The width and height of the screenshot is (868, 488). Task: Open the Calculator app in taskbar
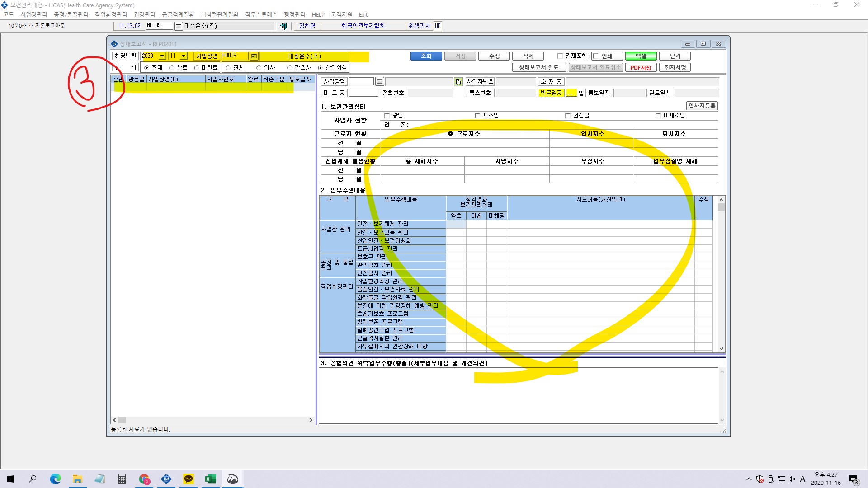click(122, 479)
